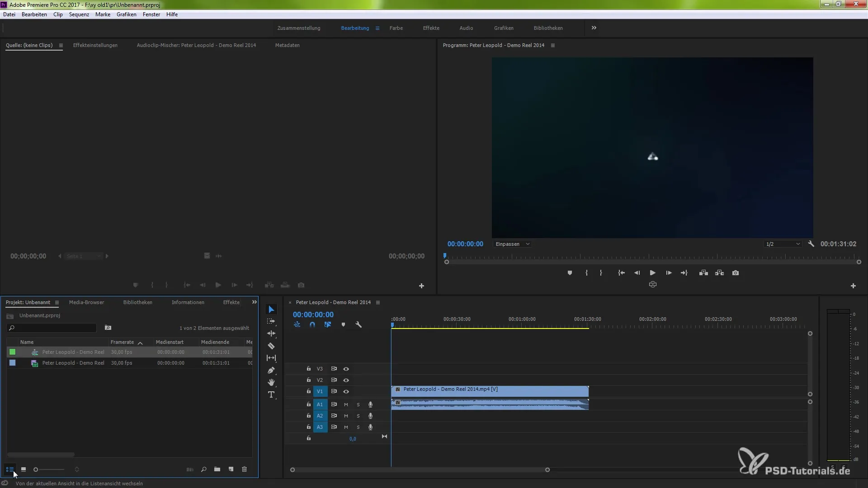The width and height of the screenshot is (868, 488).
Task: Open Project panel menu icon
Action: (x=57, y=303)
